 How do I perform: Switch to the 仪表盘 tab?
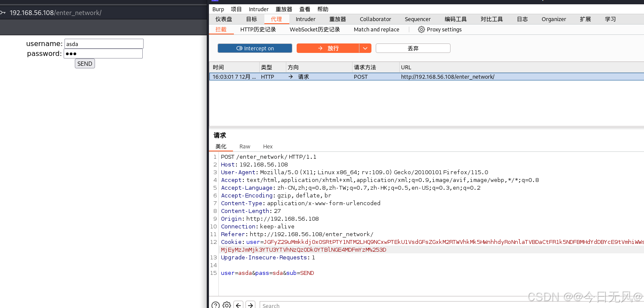pos(224,19)
